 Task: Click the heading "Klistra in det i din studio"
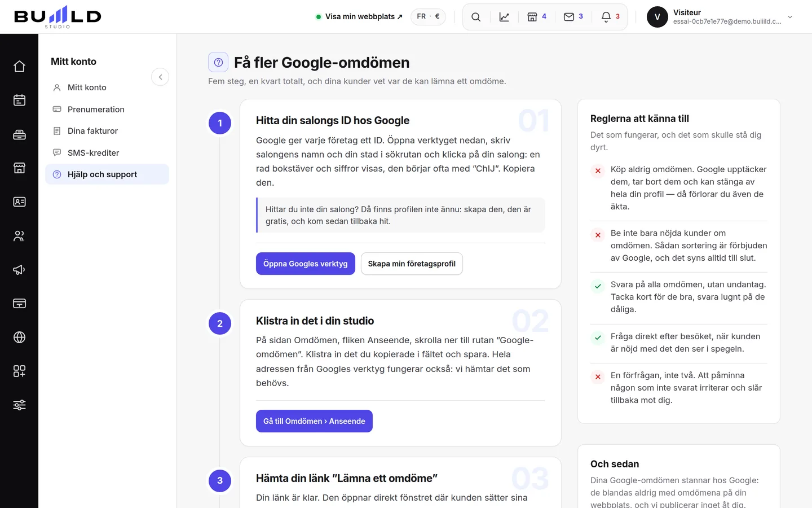pos(315,321)
